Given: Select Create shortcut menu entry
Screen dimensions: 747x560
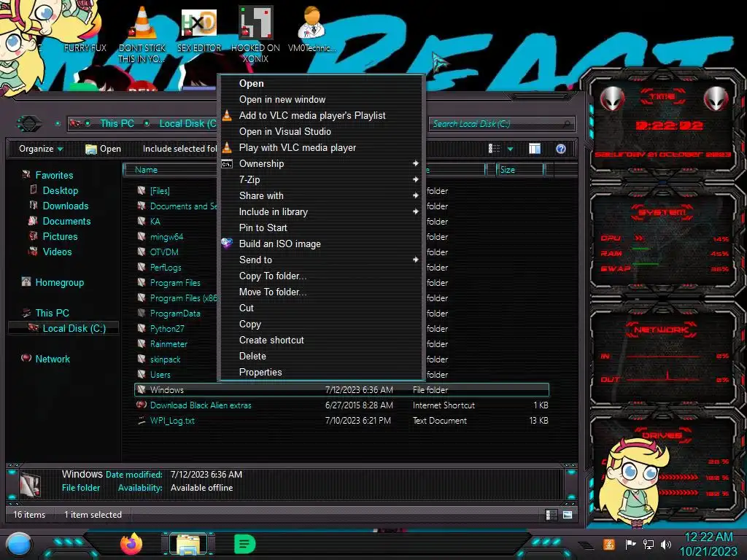Looking at the screenshot, I should [321, 340].
